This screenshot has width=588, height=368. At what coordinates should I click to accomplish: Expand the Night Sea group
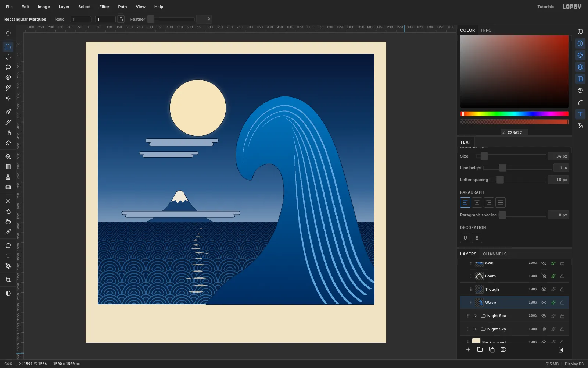click(476, 316)
